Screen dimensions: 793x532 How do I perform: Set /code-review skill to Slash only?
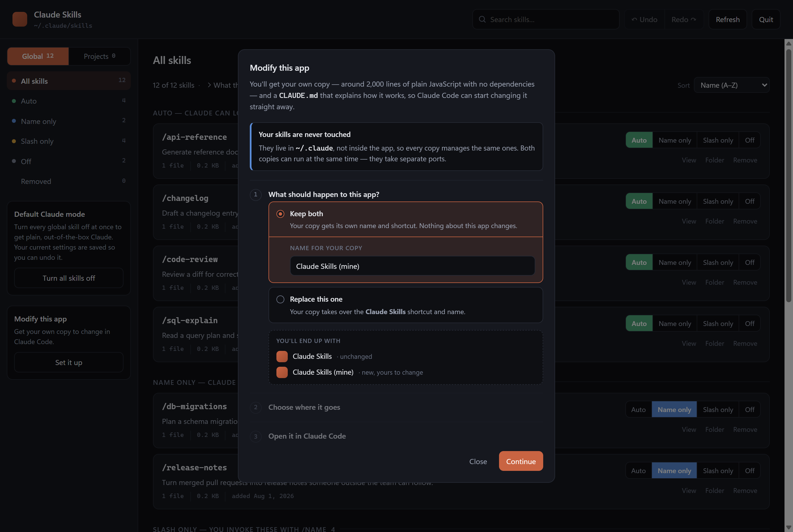click(x=718, y=262)
